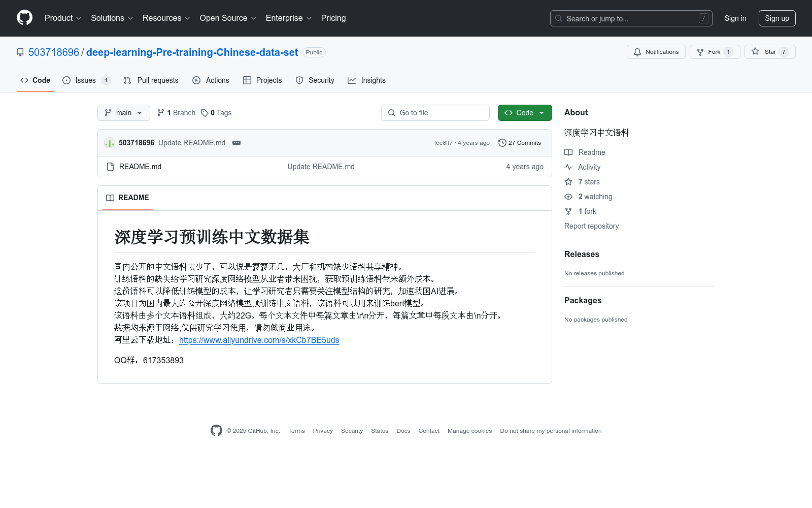Expand the Open Source menu

228,18
